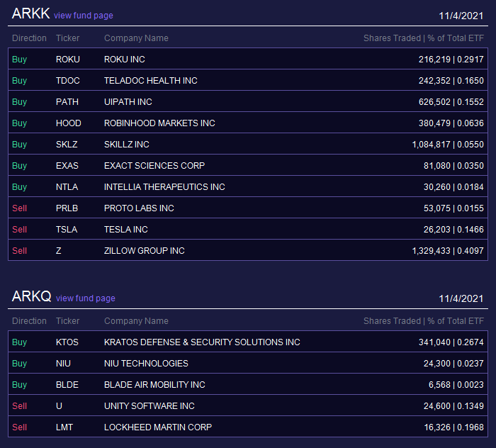Click shares value 380,479 | 0.0636
This screenshot has height=448, width=496.
click(x=451, y=123)
